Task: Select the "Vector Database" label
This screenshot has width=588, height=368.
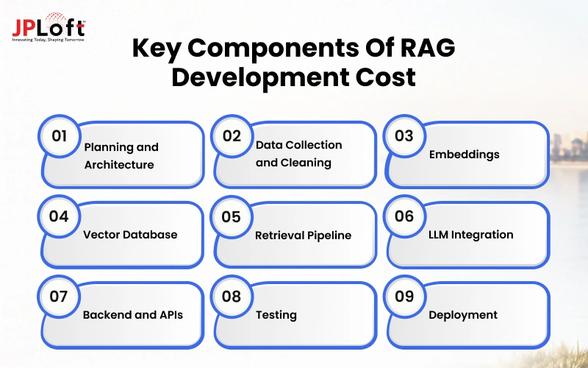Action: click(x=130, y=235)
